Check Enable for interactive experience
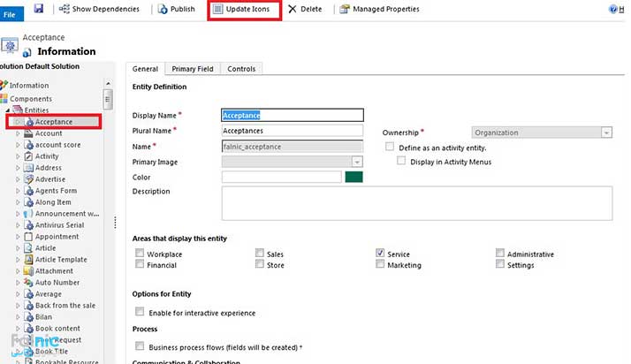Viewport: 631px width, 364px height. pos(140,311)
